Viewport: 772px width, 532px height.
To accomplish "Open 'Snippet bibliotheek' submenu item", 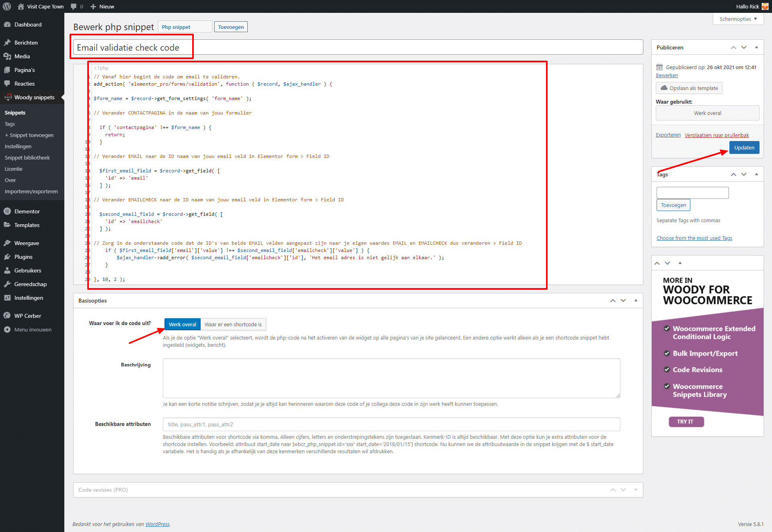I will [x=27, y=158].
